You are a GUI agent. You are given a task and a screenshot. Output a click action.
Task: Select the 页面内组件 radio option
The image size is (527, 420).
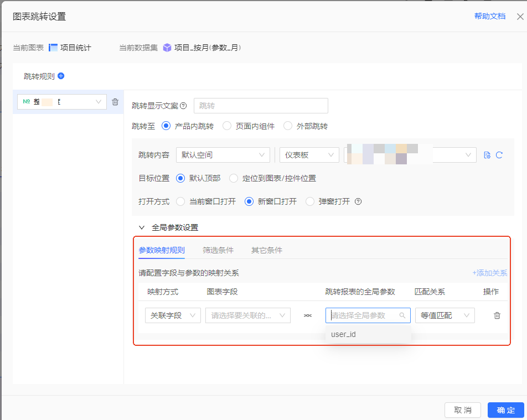[227, 126]
